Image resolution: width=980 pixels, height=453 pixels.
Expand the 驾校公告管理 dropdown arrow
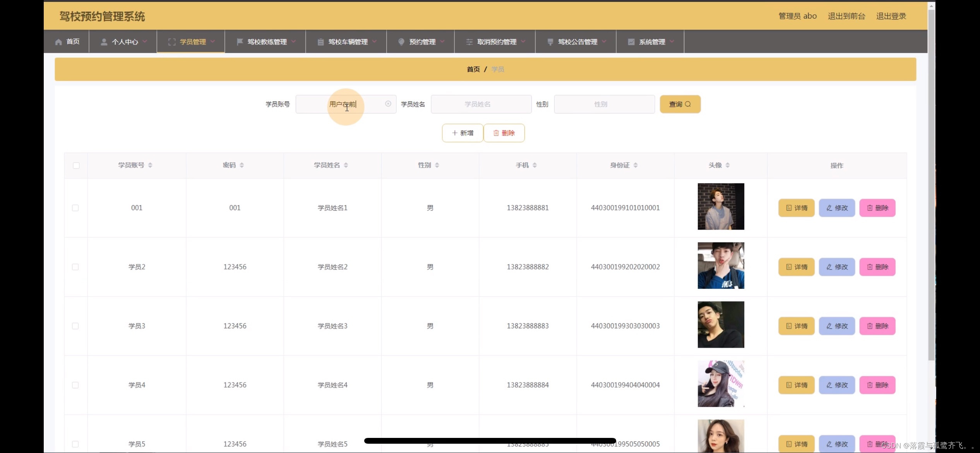(604, 41)
